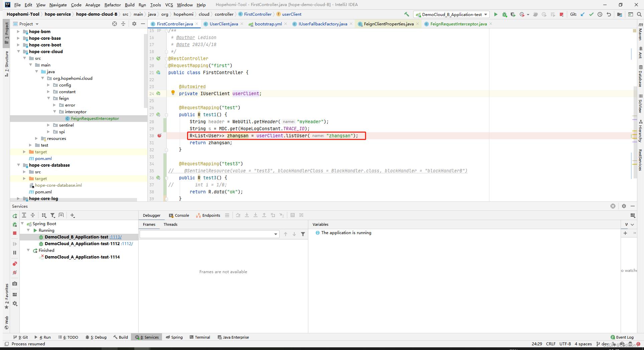Expand all in Services toolbar
Image resolution: width=644 pixels, height=350 pixels.
[x=24, y=215]
